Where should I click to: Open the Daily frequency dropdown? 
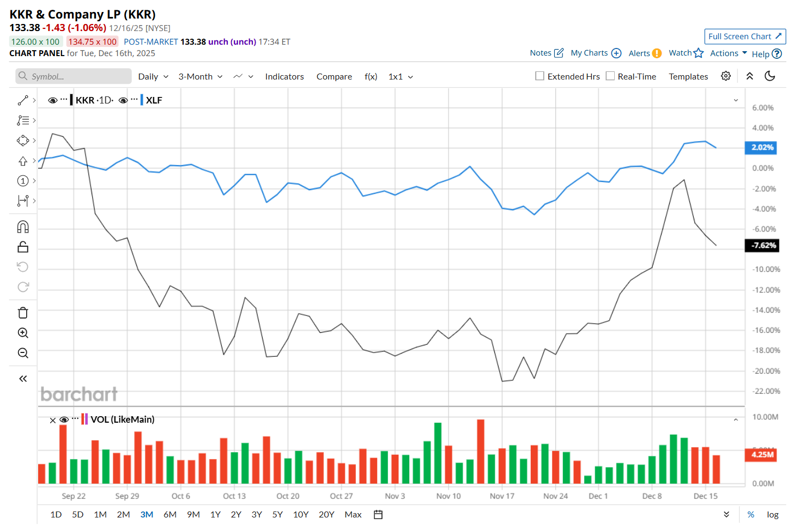(x=153, y=77)
